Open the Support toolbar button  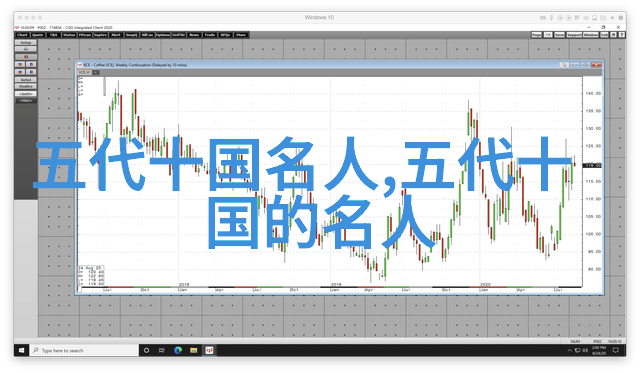(574, 35)
